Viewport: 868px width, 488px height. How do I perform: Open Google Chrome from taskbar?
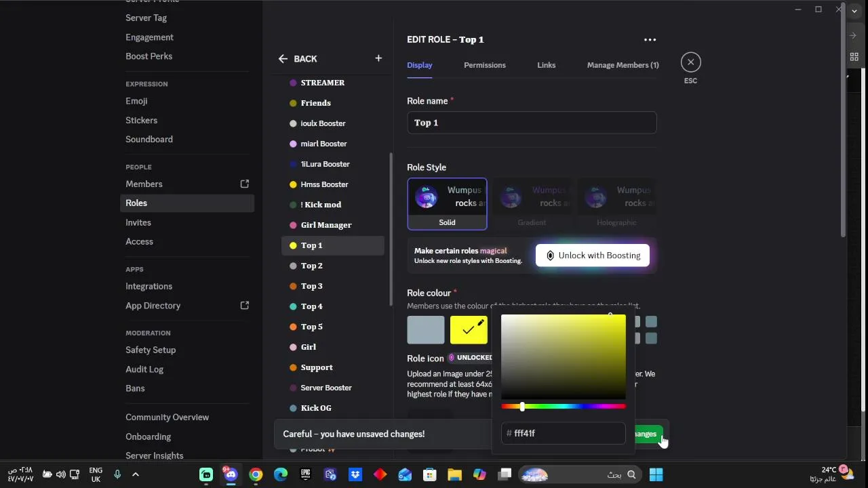pos(256,474)
